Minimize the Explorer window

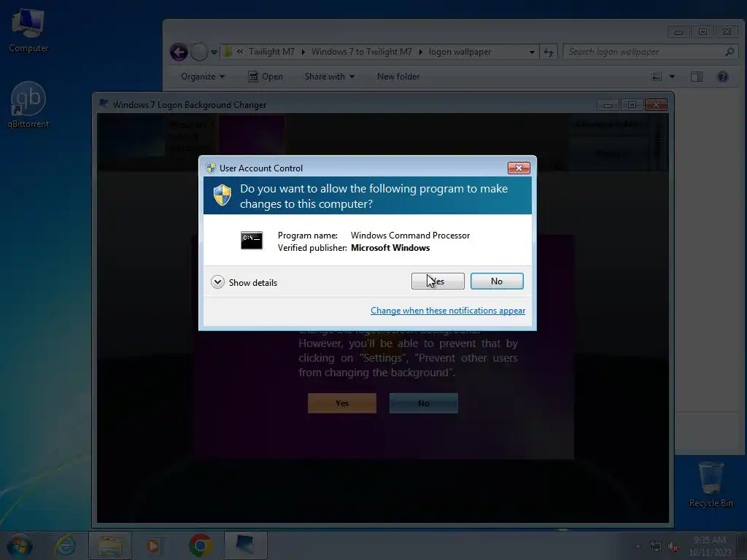[678, 32]
